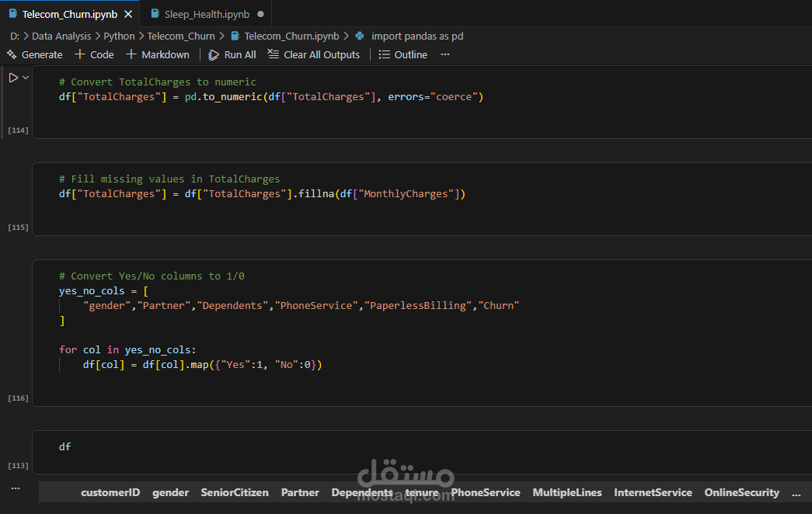Close the Telecom_Churn.ipynb tab
Screen dimensions: 812x514
[x=128, y=14]
